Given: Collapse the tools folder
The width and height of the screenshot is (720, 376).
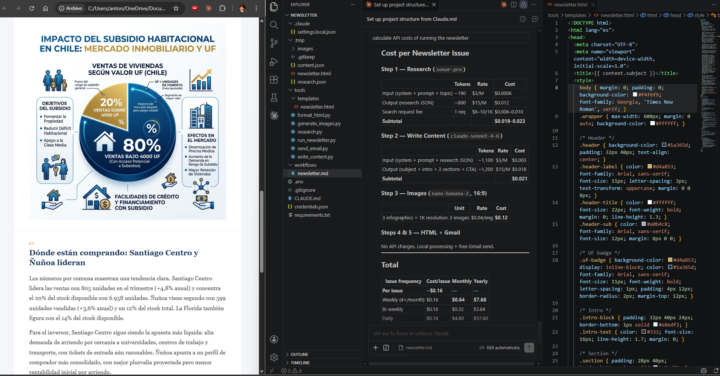Looking at the screenshot, I should pyautogui.click(x=299, y=90).
